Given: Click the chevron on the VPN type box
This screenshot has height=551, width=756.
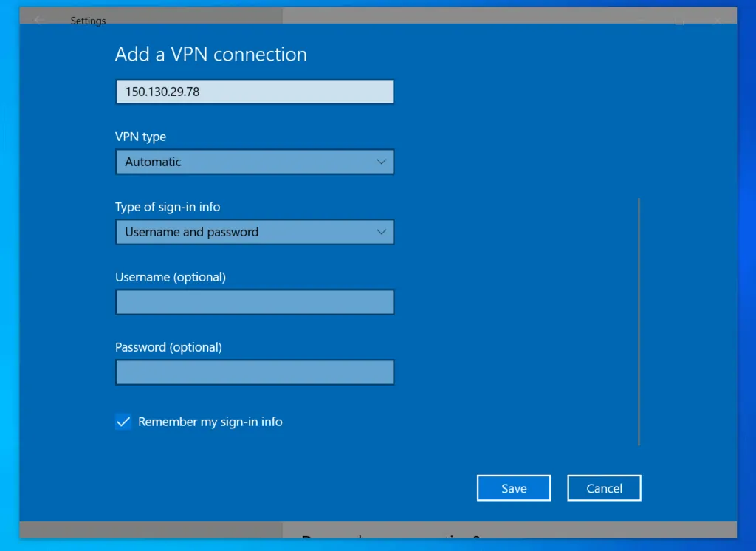Looking at the screenshot, I should tap(382, 162).
